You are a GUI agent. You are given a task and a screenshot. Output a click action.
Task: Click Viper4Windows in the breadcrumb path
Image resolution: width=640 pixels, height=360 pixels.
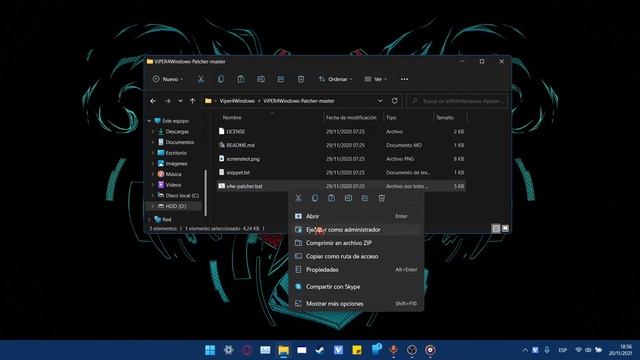[x=237, y=101]
